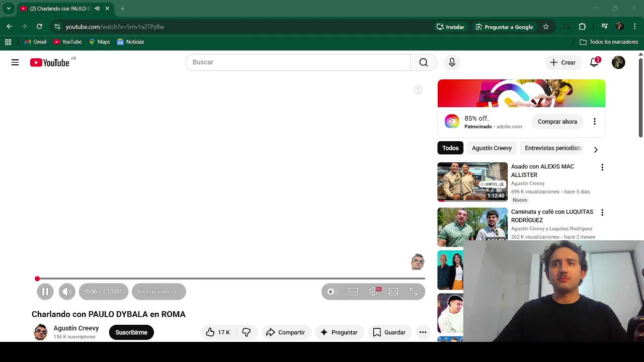Mute the video volume
644x362 pixels.
(x=67, y=292)
